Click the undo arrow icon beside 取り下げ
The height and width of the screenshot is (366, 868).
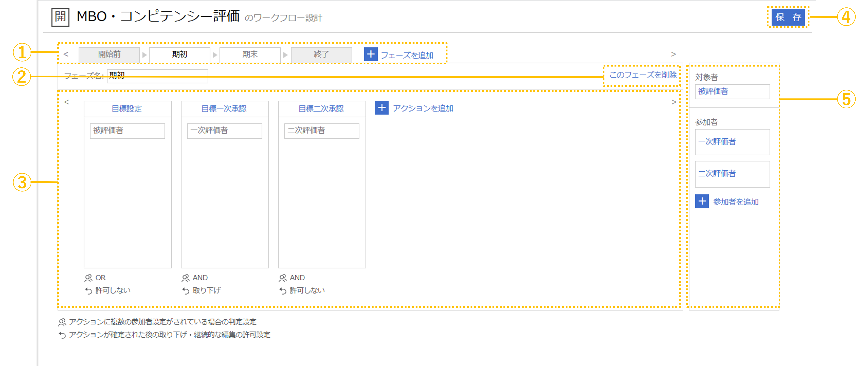185,290
